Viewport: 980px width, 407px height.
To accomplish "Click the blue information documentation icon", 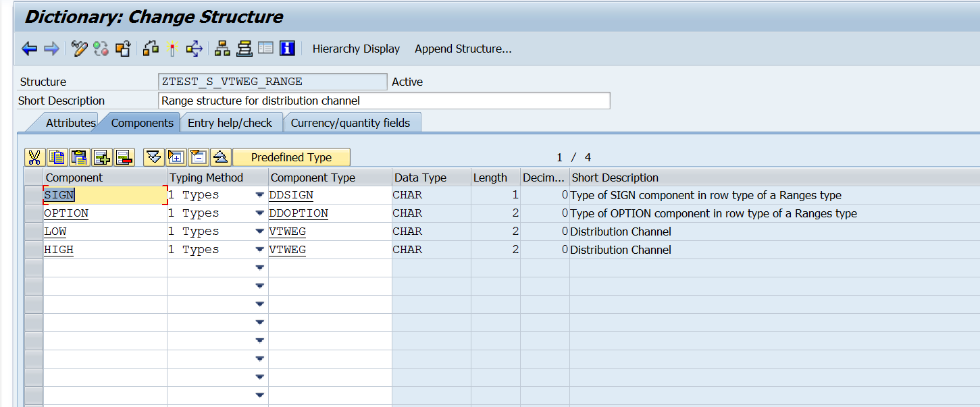I will (287, 49).
